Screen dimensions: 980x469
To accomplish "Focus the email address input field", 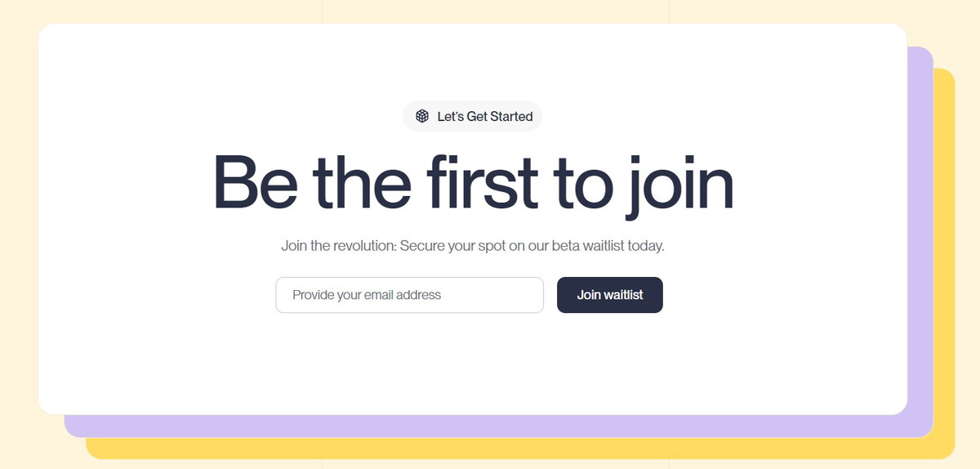I will point(409,295).
